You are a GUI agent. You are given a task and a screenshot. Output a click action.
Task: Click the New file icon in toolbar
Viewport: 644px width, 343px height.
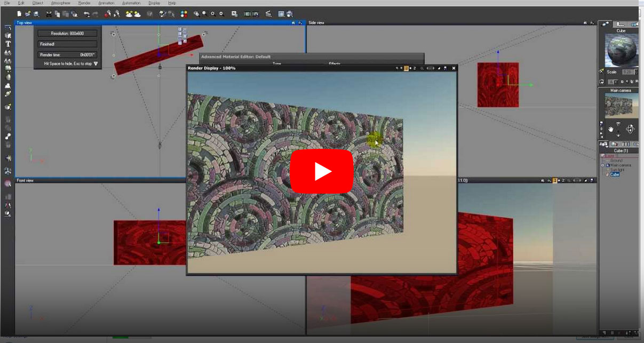pos(20,14)
